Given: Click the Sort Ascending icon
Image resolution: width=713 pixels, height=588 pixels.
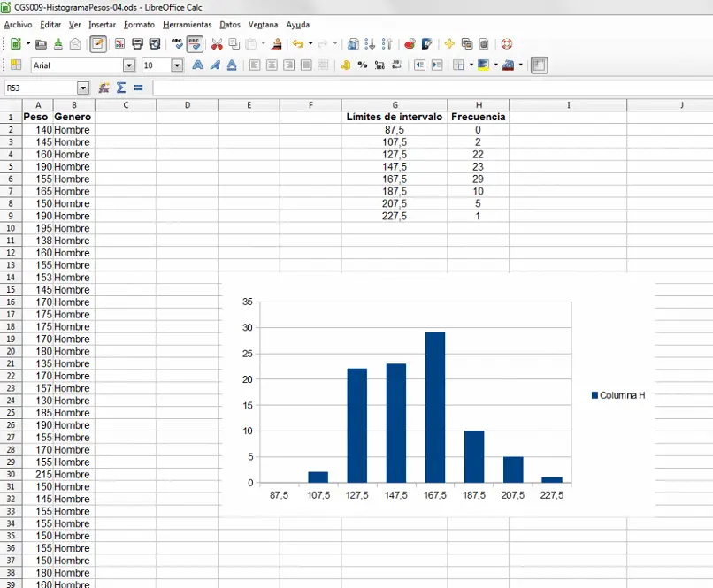Looking at the screenshot, I should [x=372, y=43].
